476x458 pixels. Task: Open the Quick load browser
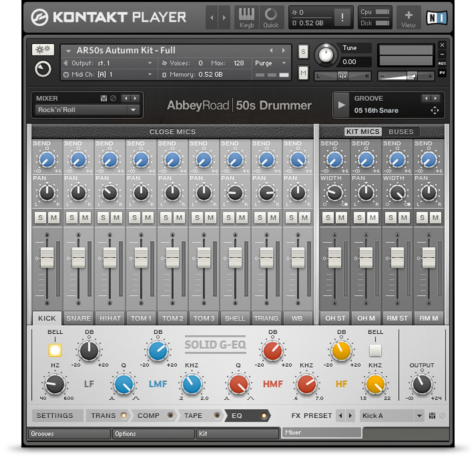(271, 18)
